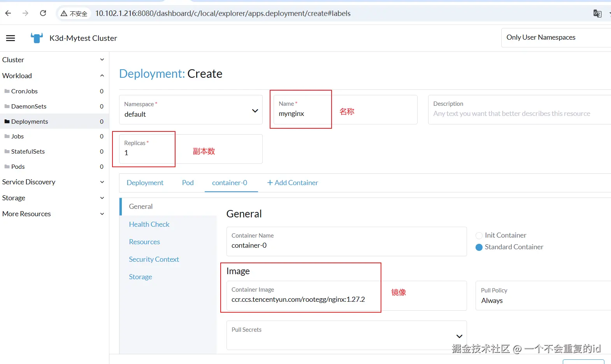
Task: Select the Standard Container radio option
Action: tap(479, 247)
